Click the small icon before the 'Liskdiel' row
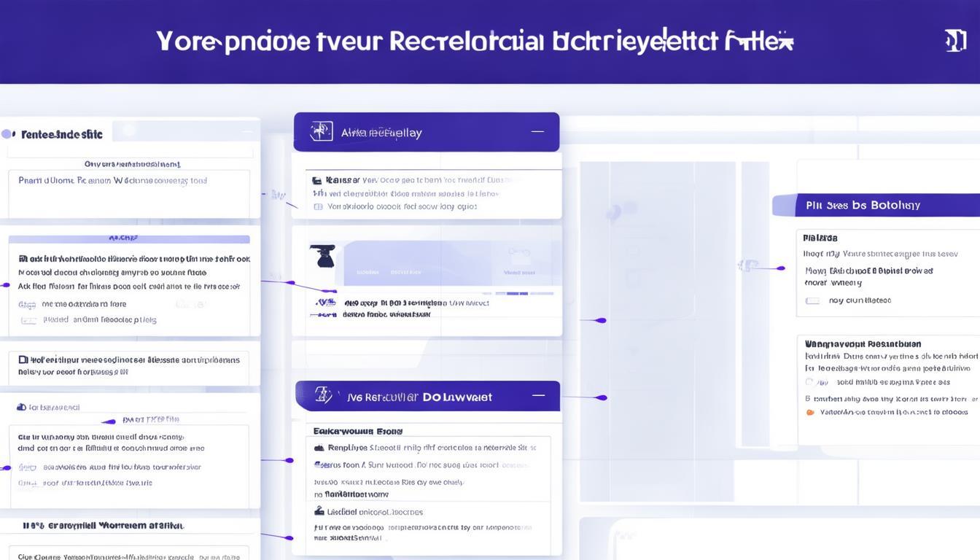Screen dimensions: 980x560 point(319,511)
